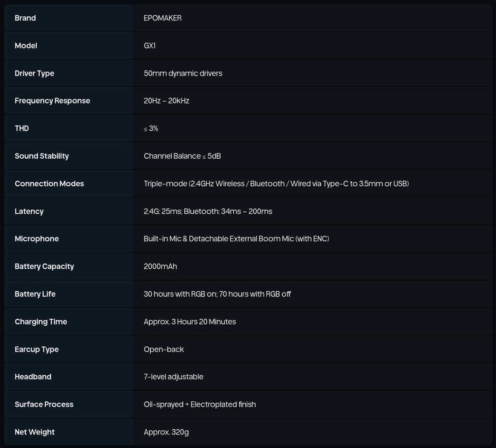The image size is (496, 448).
Task: Select the 2000mAh battery capacity value
Action: point(161,266)
